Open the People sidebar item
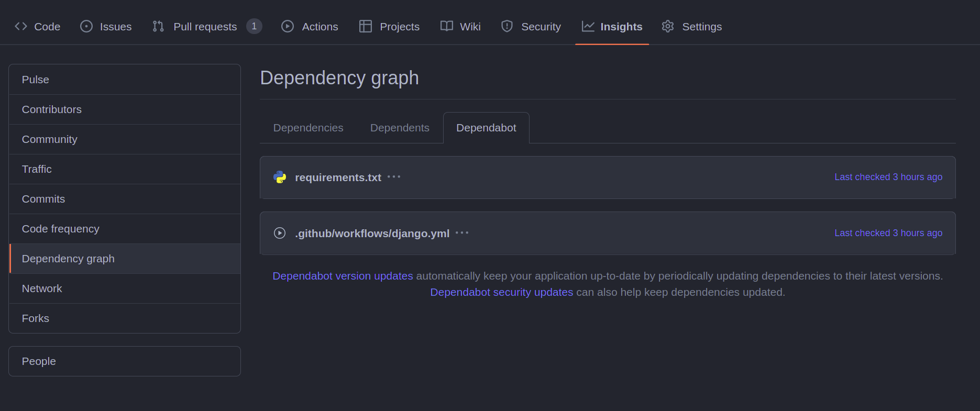The width and height of the screenshot is (980, 411). click(x=125, y=361)
